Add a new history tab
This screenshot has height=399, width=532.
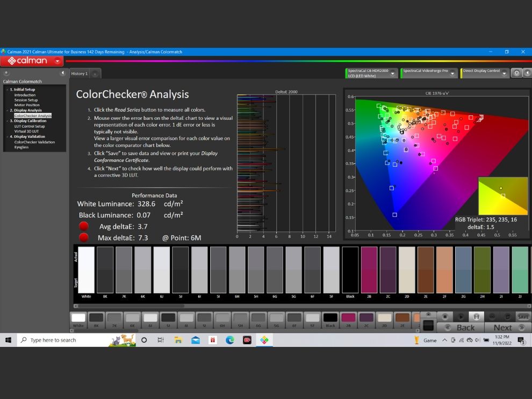95,74
